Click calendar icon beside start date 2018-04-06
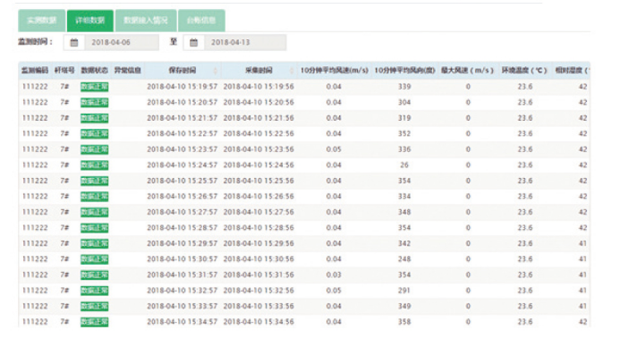620x364 pixels. (74, 42)
